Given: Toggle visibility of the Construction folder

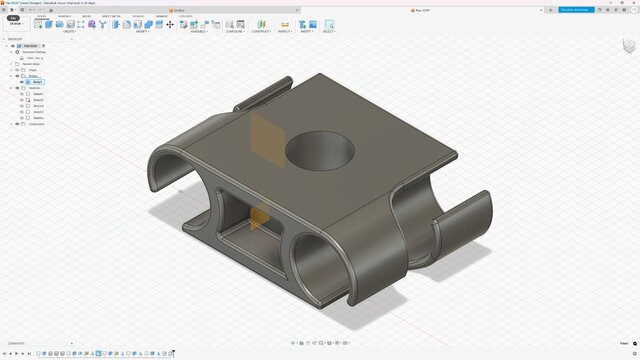Looking at the screenshot, I should (x=17, y=124).
